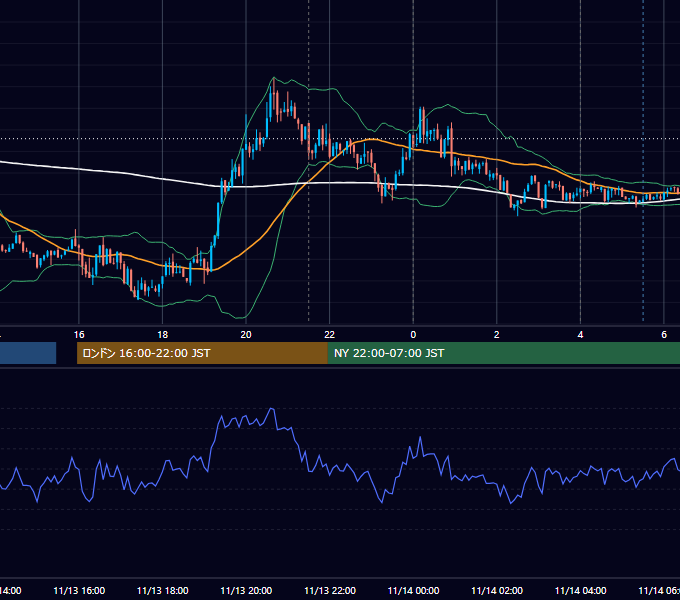680x600 pixels.
Task: Click the 11/14 00:00 date label
Action: [413, 591]
